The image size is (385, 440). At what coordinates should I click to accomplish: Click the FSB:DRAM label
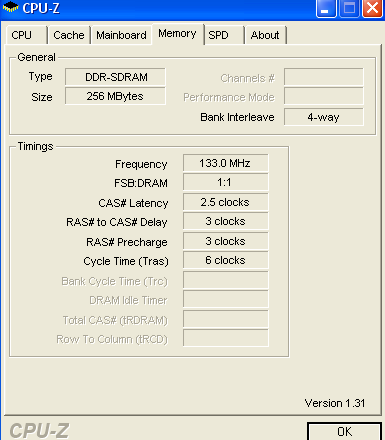point(141,183)
